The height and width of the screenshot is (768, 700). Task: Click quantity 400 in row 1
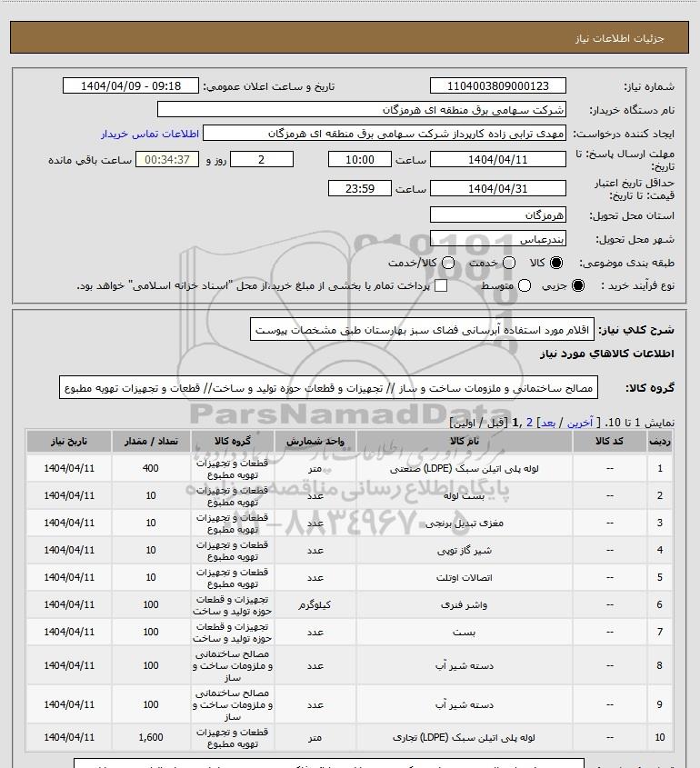(x=151, y=468)
